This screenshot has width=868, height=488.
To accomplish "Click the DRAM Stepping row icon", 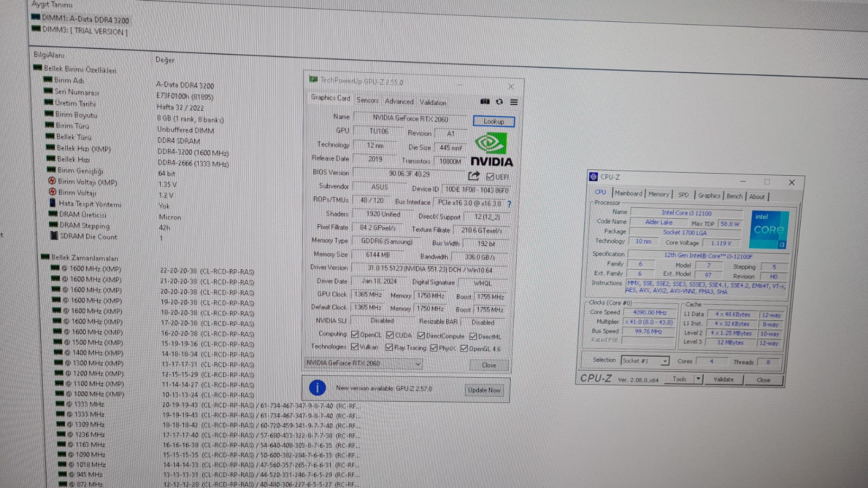I will click(53, 224).
